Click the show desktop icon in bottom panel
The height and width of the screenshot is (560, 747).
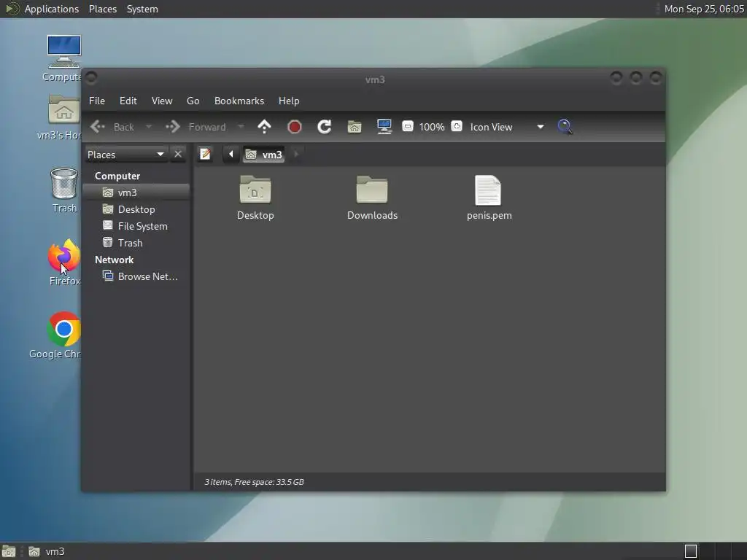point(9,551)
